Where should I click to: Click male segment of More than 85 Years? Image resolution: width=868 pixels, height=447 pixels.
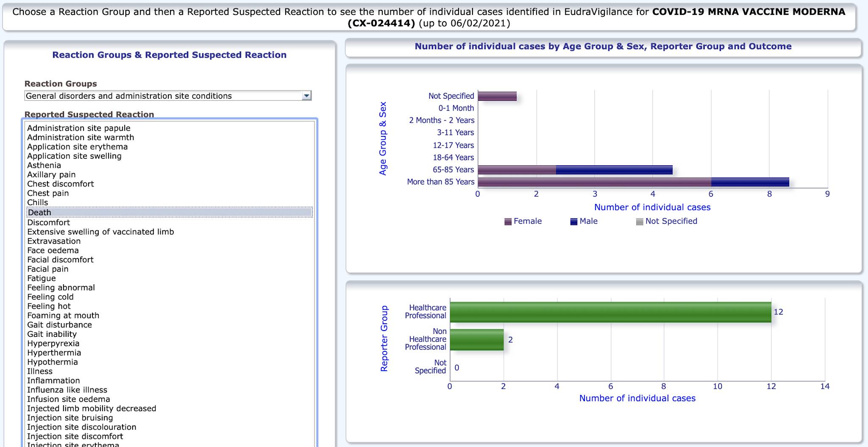[750, 182]
